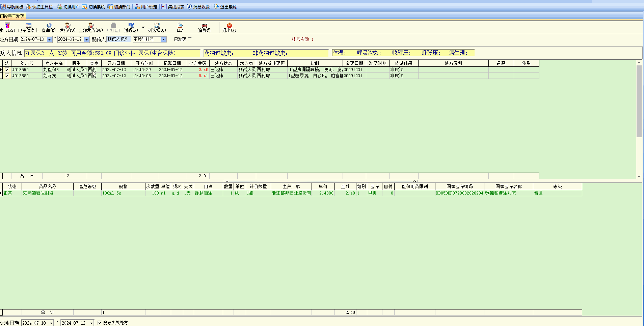Click the 电子健康卡 e-health card icon
The height and width of the screenshot is (326, 644).
[x=29, y=25]
